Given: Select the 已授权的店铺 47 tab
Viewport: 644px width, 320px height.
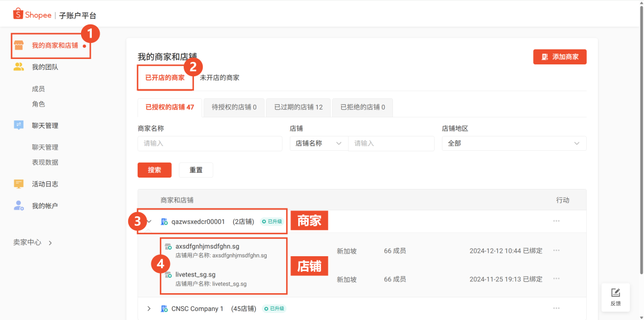Looking at the screenshot, I should click(x=169, y=107).
